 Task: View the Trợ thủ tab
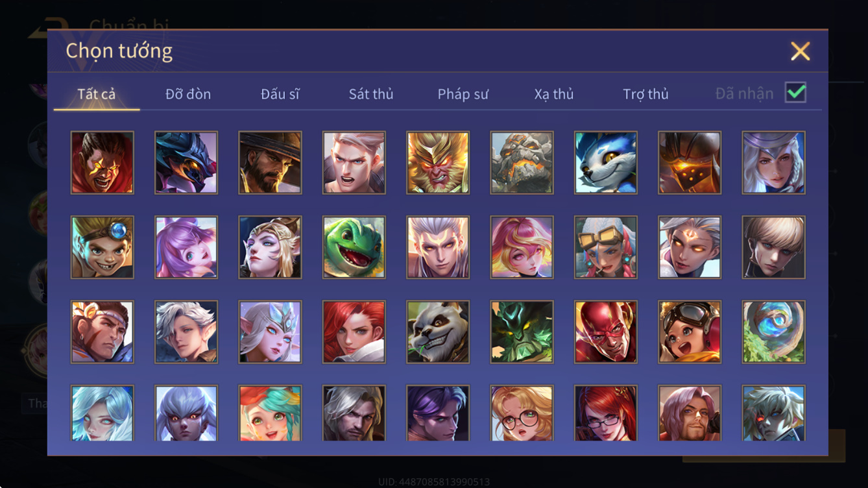click(x=645, y=94)
